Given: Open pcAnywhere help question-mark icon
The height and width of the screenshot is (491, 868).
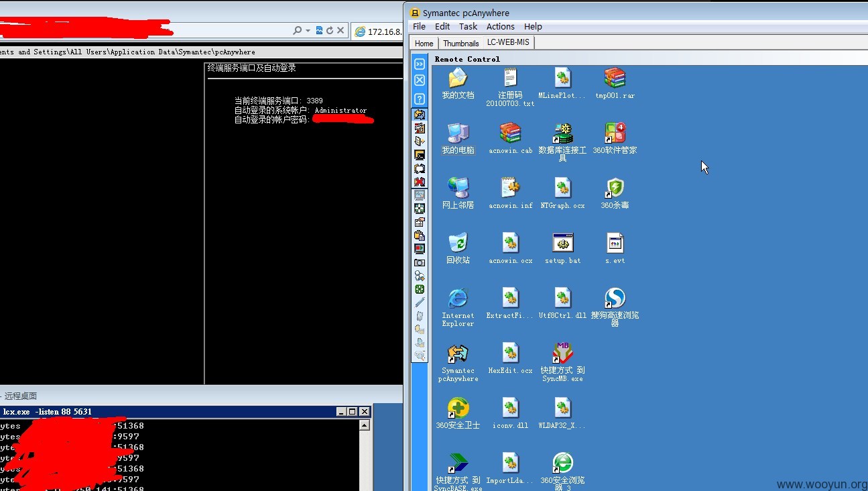Looking at the screenshot, I should [420, 99].
